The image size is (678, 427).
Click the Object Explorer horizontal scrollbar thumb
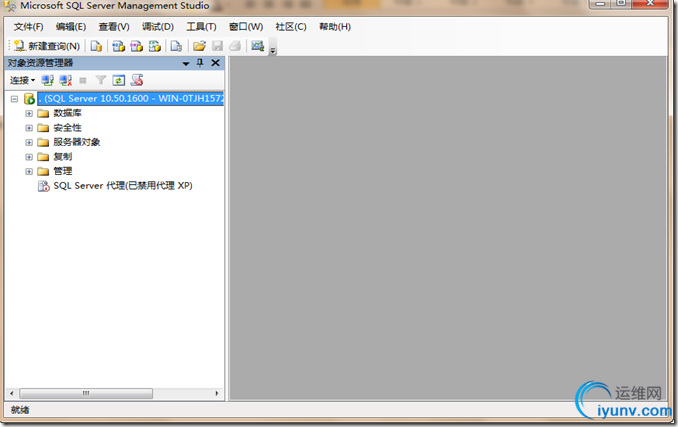tap(86, 394)
